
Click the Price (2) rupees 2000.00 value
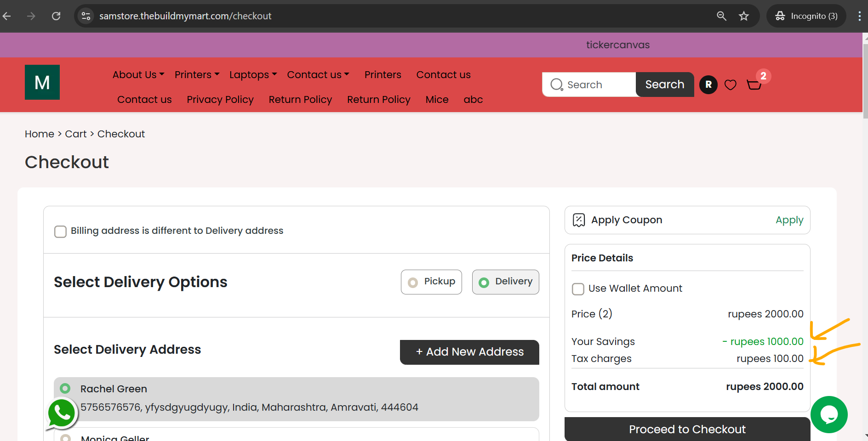(x=765, y=314)
